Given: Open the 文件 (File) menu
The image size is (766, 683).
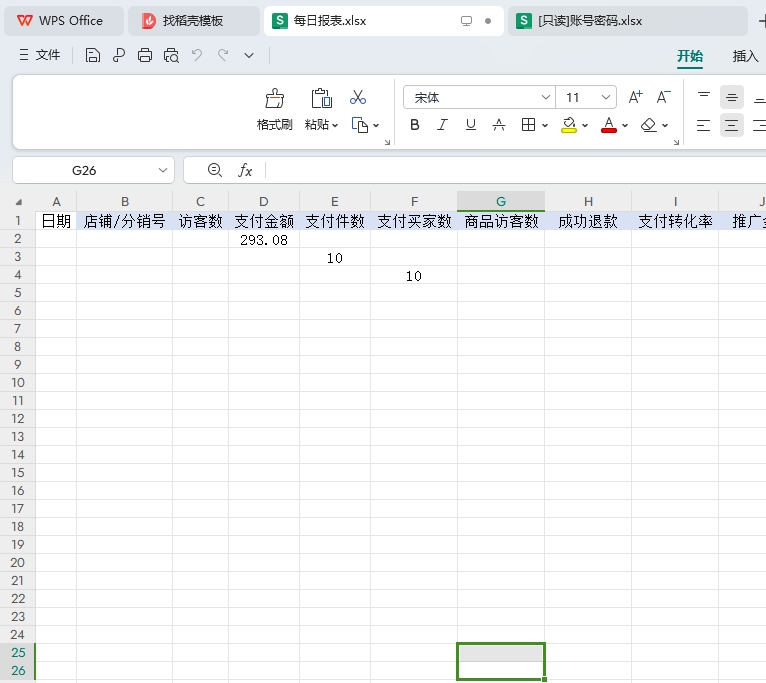Looking at the screenshot, I should [x=40, y=55].
